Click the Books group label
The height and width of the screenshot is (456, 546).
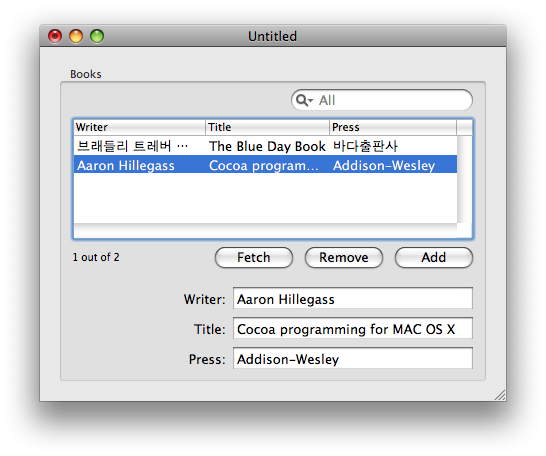[86, 74]
